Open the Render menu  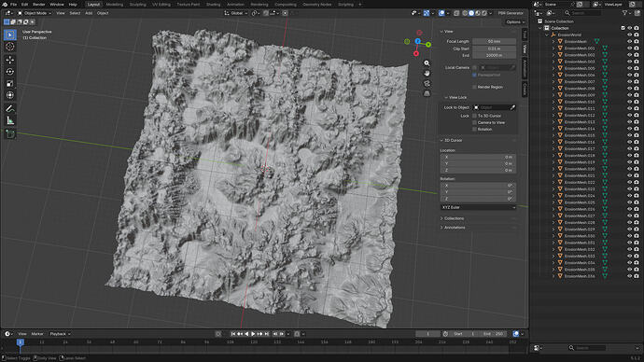click(38, 5)
